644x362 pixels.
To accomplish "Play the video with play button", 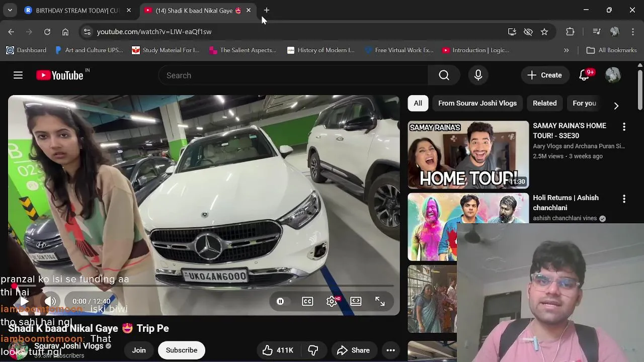I will 24,302.
